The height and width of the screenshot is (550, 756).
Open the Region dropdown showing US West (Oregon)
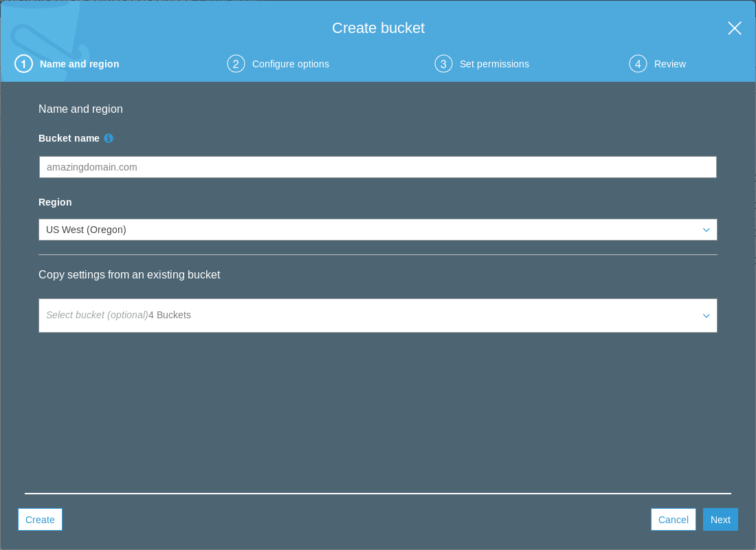(377, 230)
